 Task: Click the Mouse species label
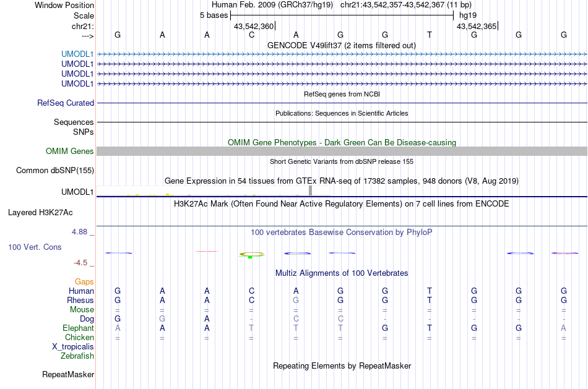(x=82, y=310)
